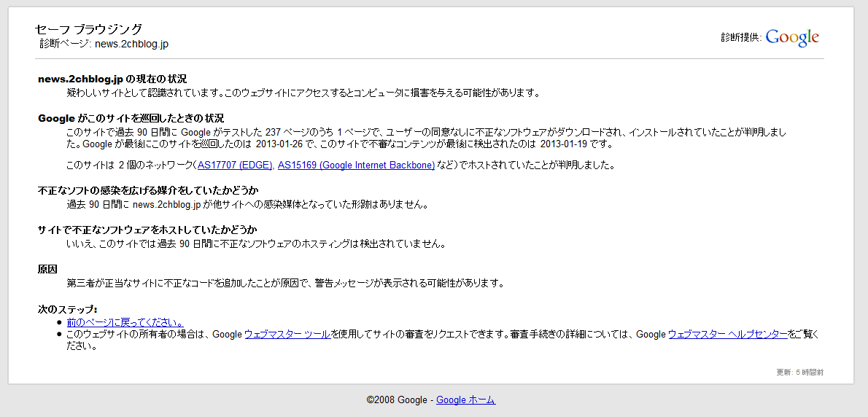The width and height of the screenshot is (868, 417).
Task: Open the ウェブマスター ヘルプセンター link
Action: (x=728, y=334)
